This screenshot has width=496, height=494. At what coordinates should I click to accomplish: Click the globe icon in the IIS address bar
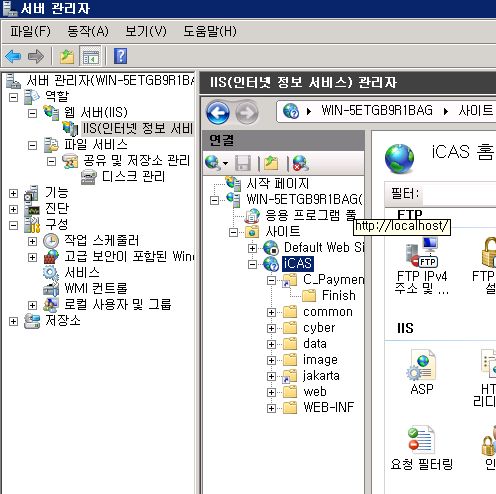(291, 111)
